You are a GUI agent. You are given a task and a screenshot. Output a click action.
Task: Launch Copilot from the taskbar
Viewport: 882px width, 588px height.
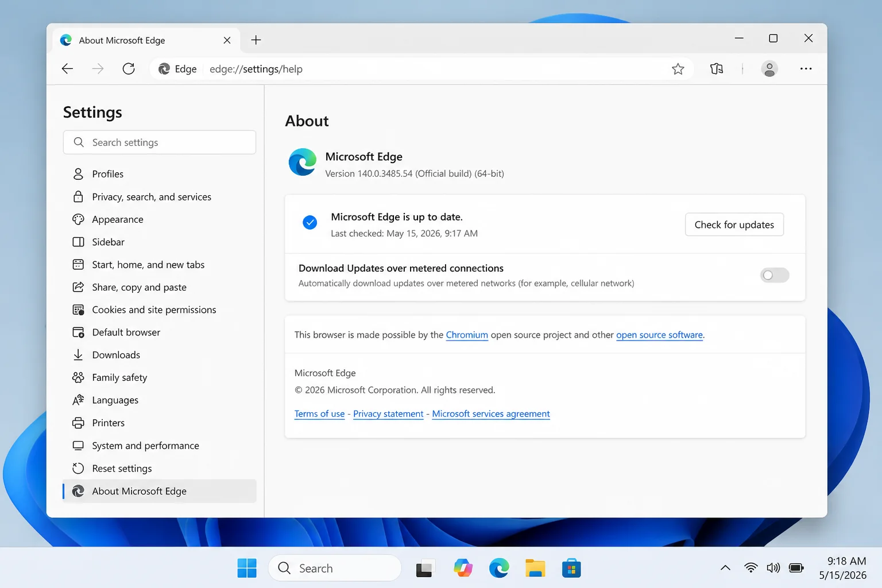tap(463, 568)
